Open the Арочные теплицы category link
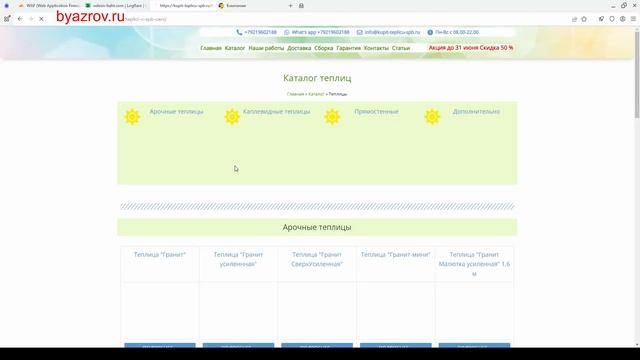 (x=176, y=111)
